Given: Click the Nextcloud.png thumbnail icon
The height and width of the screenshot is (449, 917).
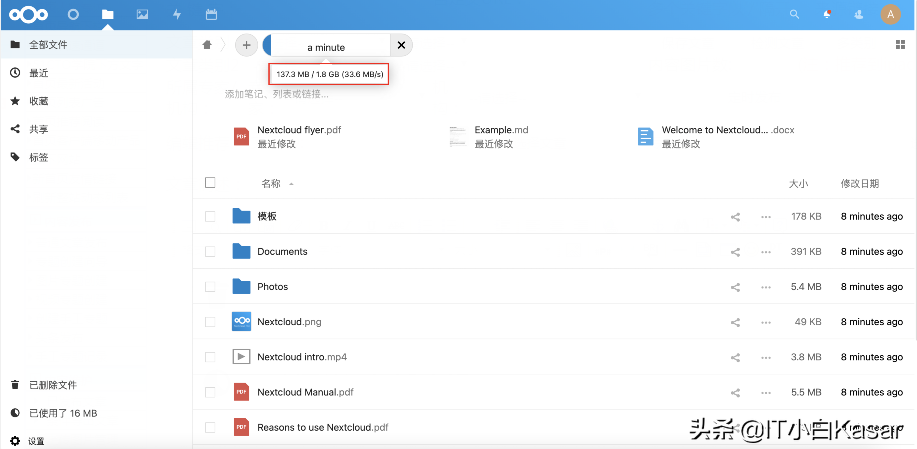Looking at the screenshot, I should pyautogui.click(x=241, y=322).
